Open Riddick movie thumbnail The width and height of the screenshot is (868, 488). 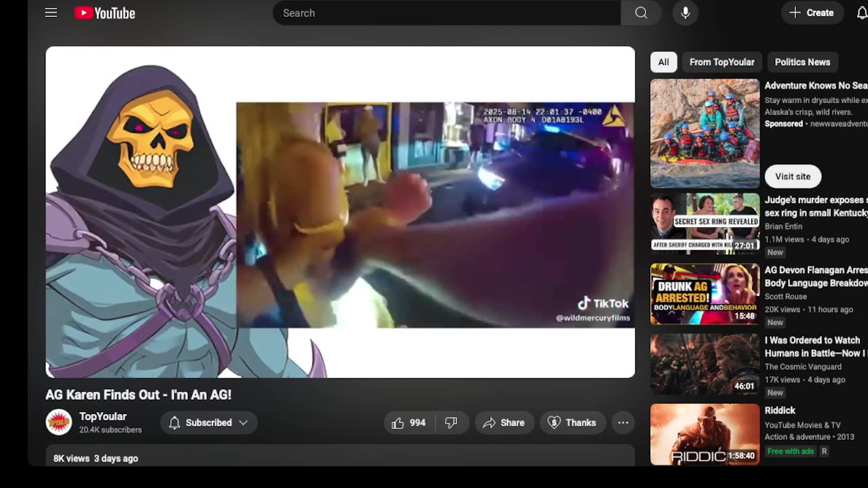(705, 434)
